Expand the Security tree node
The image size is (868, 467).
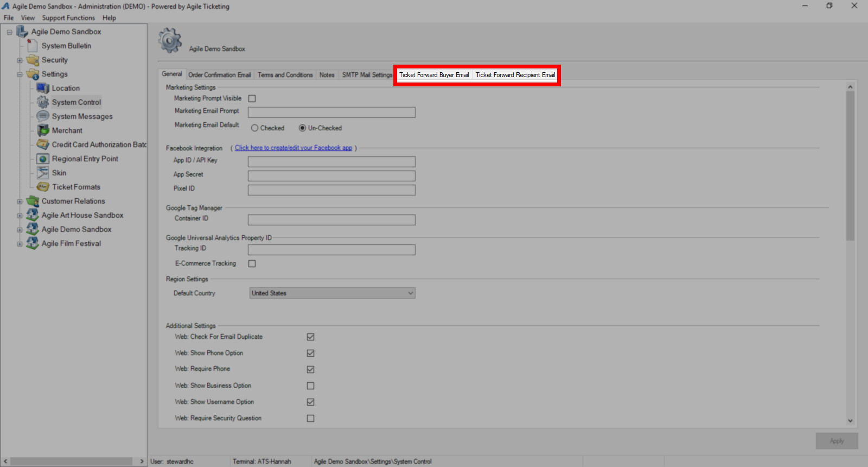pos(20,60)
